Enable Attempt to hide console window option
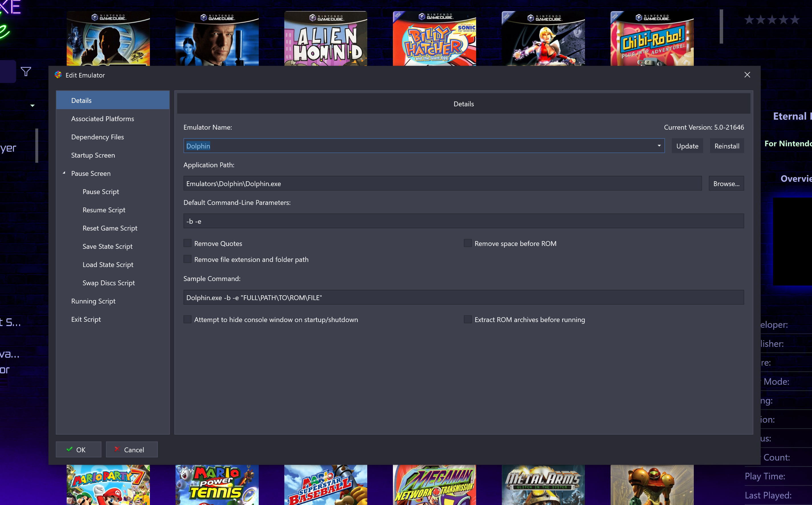812x505 pixels. (x=187, y=319)
